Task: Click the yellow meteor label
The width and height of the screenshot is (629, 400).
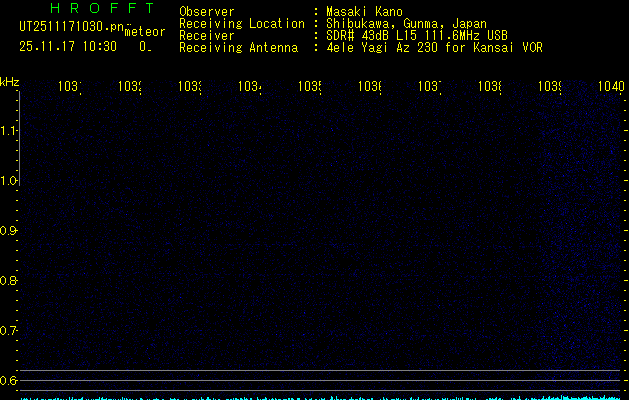Action: 145,31
